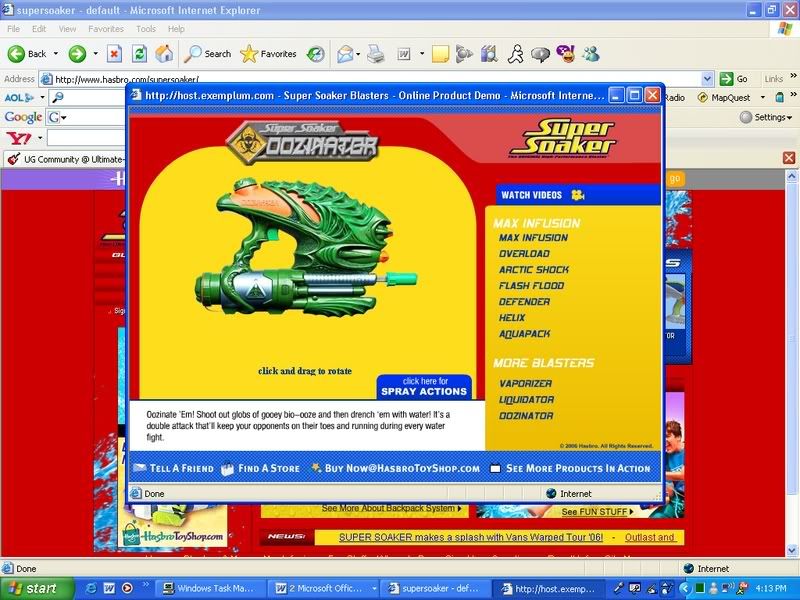The height and width of the screenshot is (600, 800).
Task: Click the Go button beside address bar
Action: [x=734, y=79]
